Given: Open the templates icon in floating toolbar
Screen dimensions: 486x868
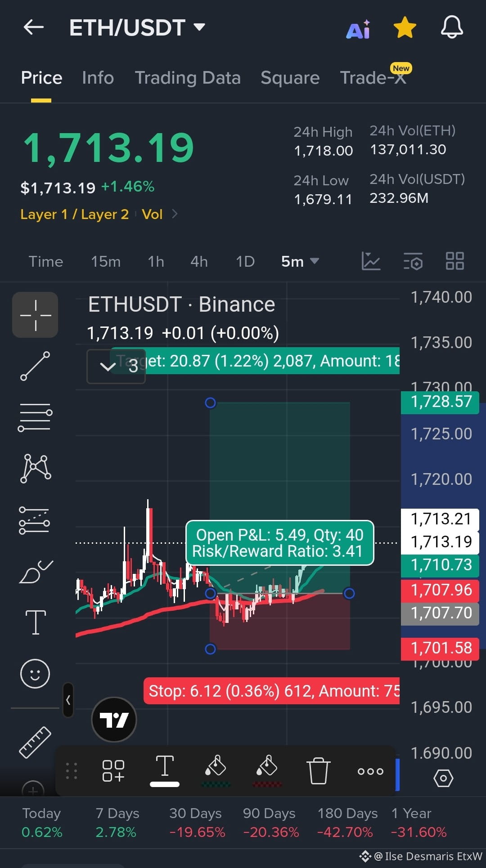Looking at the screenshot, I should click(113, 771).
